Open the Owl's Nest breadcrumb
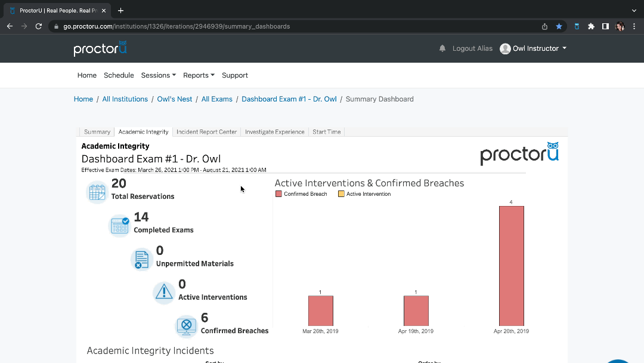Image resolution: width=644 pixels, height=363 pixels. [x=175, y=99]
